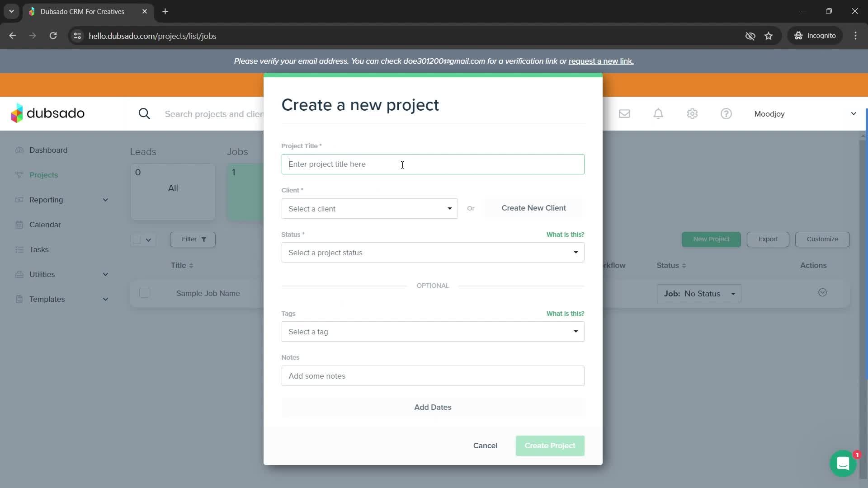Open the settings gear icon
Screen dimensions: 868x488
(x=692, y=114)
